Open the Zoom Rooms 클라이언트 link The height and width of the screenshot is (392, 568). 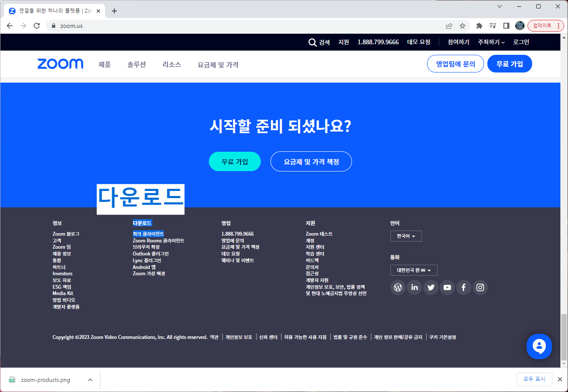[x=158, y=241]
